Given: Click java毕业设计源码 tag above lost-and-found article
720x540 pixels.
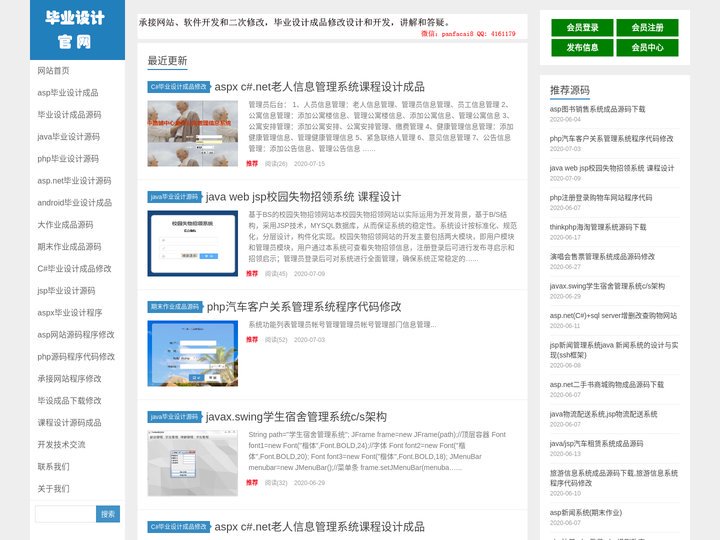Looking at the screenshot, I should pos(174,197).
